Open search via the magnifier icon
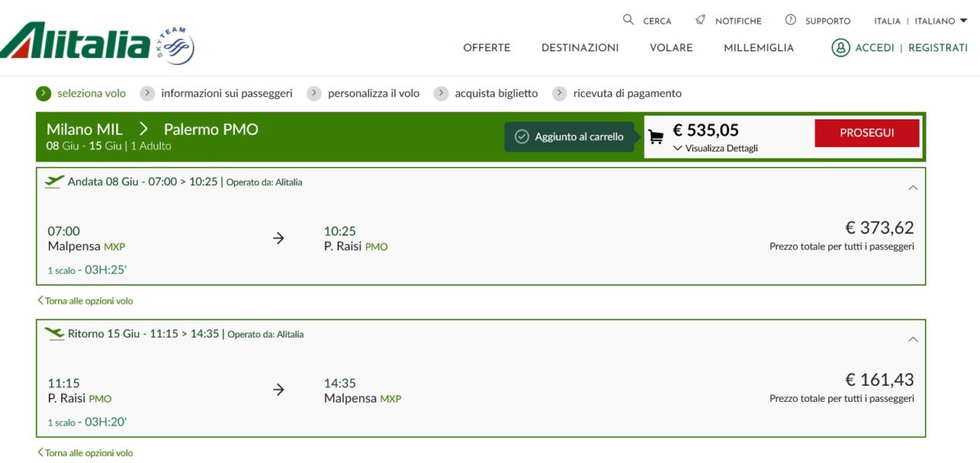 [x=629, y=20]
